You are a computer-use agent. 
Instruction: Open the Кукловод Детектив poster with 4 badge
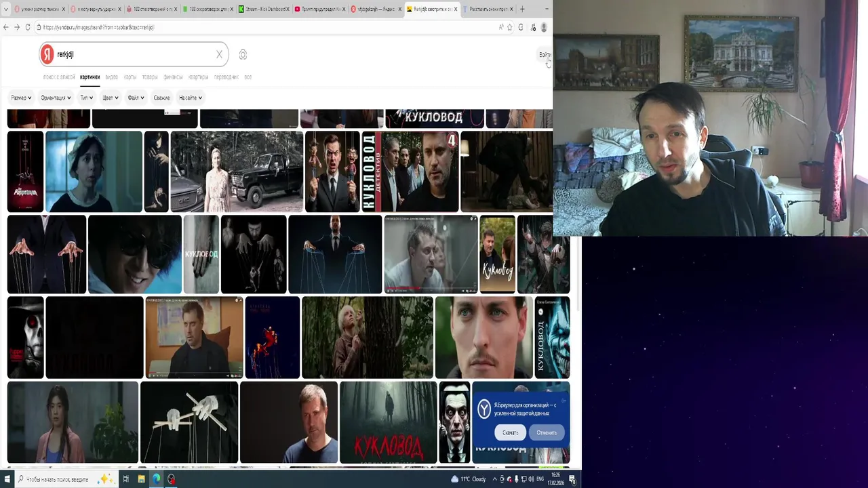pos(410,171)
